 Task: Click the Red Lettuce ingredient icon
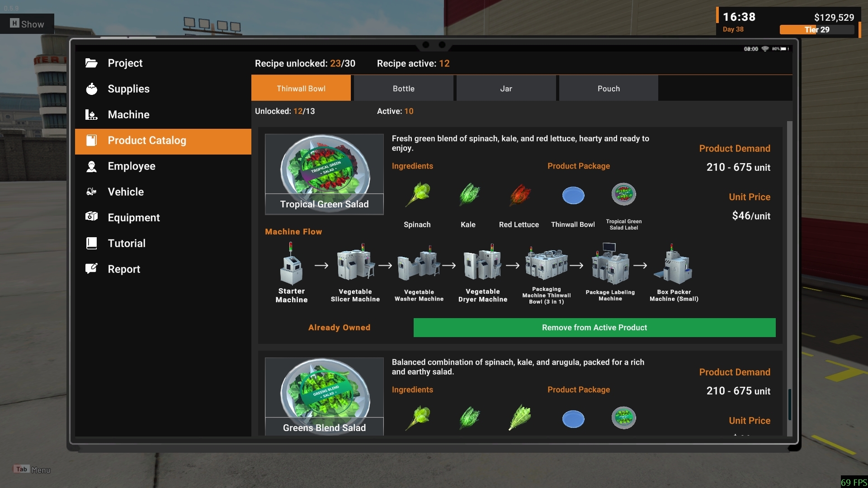(519, 195)
